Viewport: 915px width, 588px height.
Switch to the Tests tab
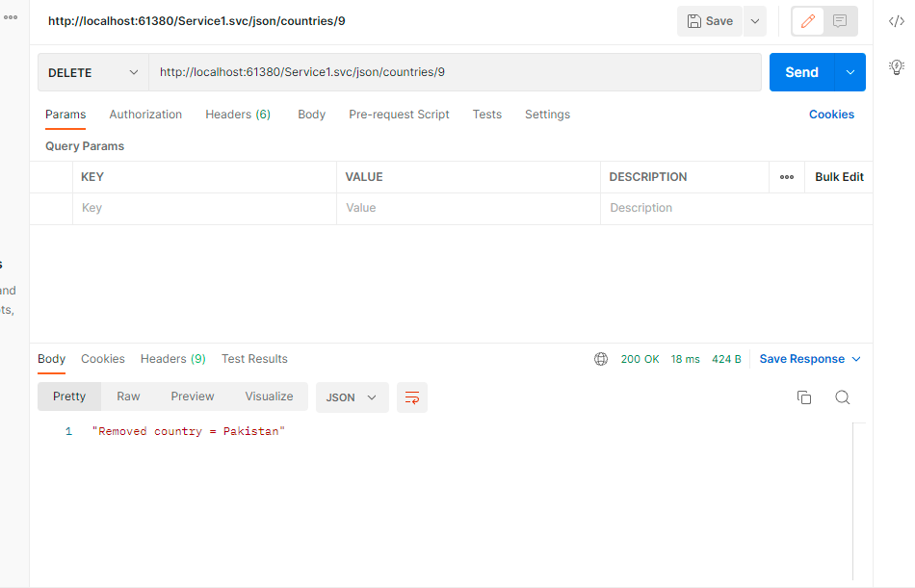pyautogui.click(x=486, y=115)
